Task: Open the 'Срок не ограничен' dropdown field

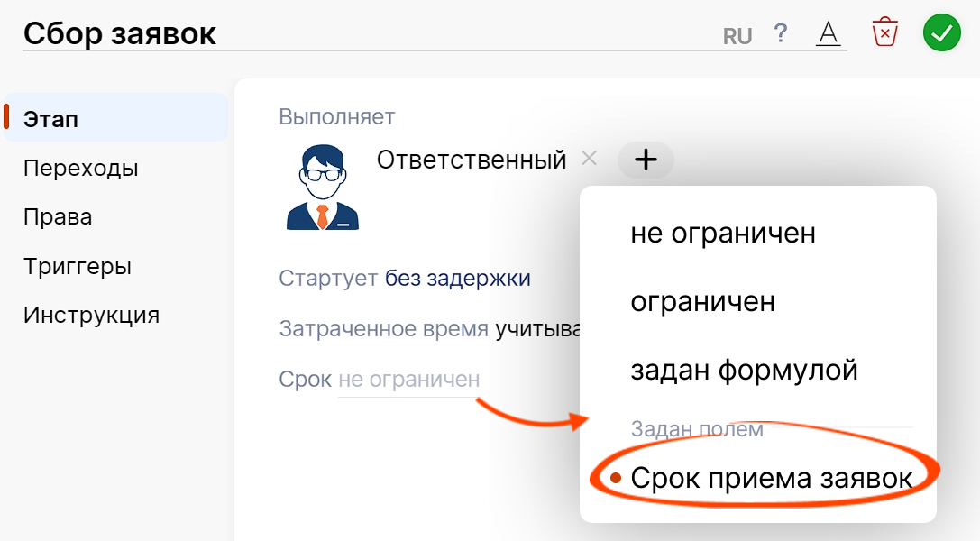Action: [408, 381]
